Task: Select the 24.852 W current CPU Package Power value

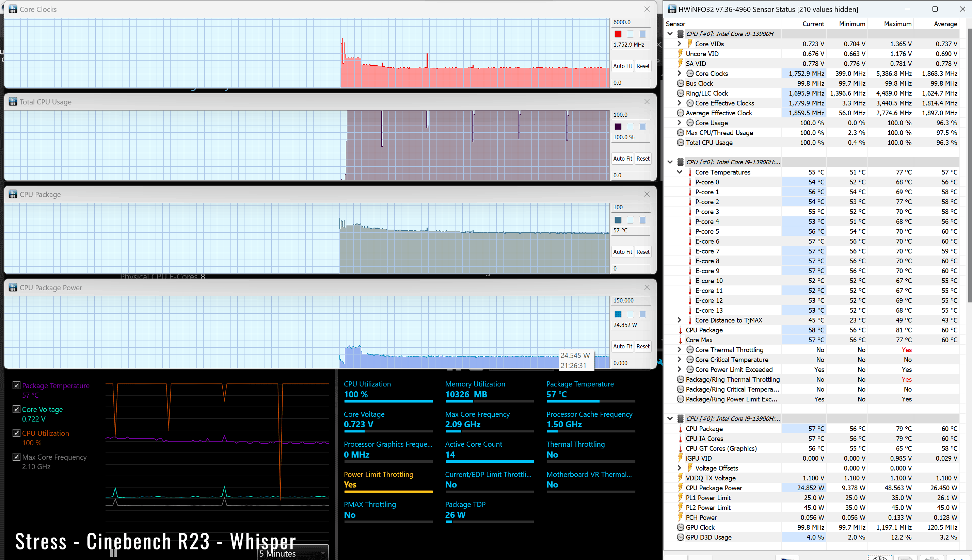Action: tap(810, 488)
